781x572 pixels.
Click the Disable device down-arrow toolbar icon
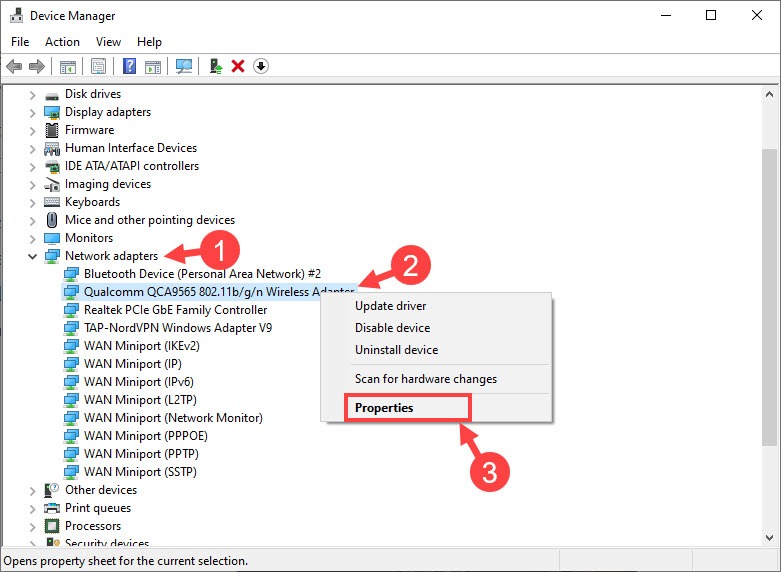tap(261, 67)
